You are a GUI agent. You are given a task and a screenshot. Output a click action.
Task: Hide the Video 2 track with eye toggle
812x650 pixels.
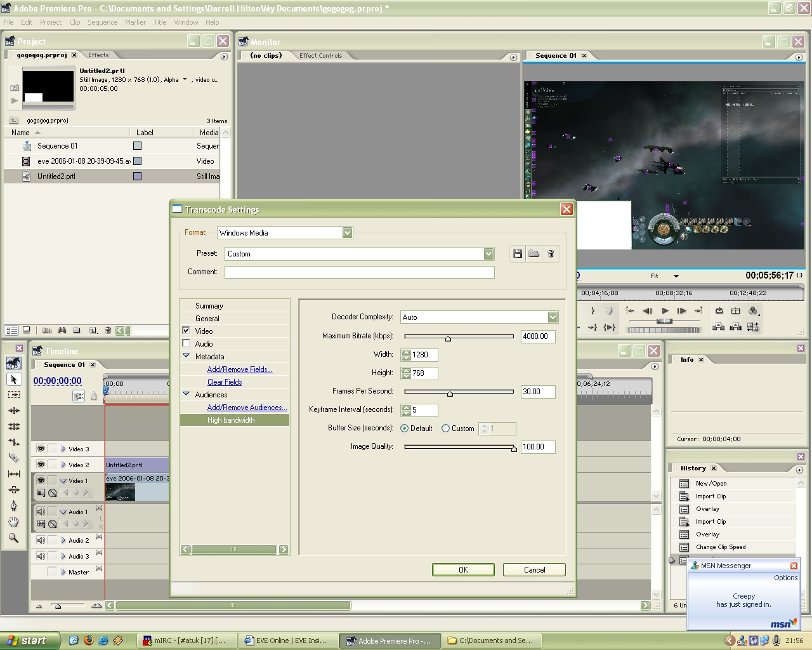(41, 465)
